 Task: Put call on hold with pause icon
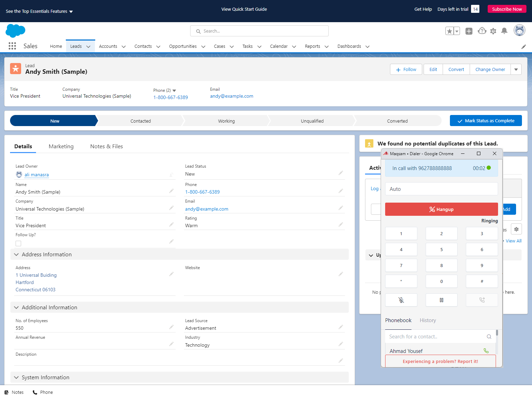441,300
